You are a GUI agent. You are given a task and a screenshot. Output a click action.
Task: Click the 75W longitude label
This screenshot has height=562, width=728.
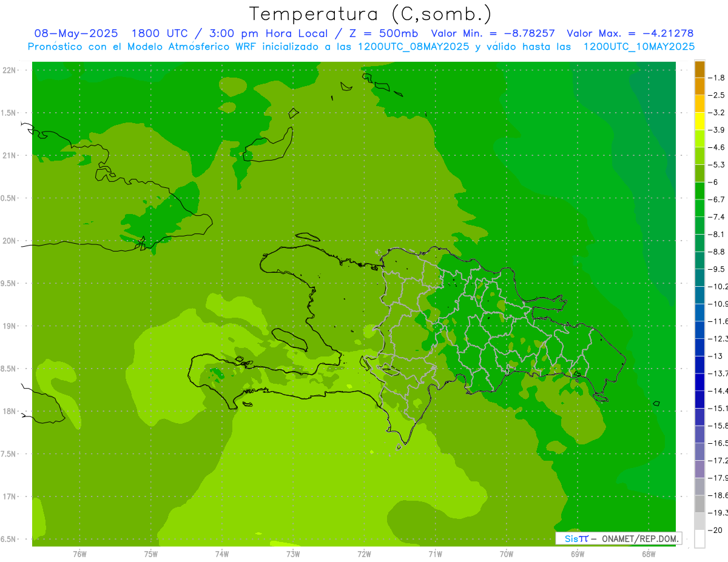click(151, 554)
